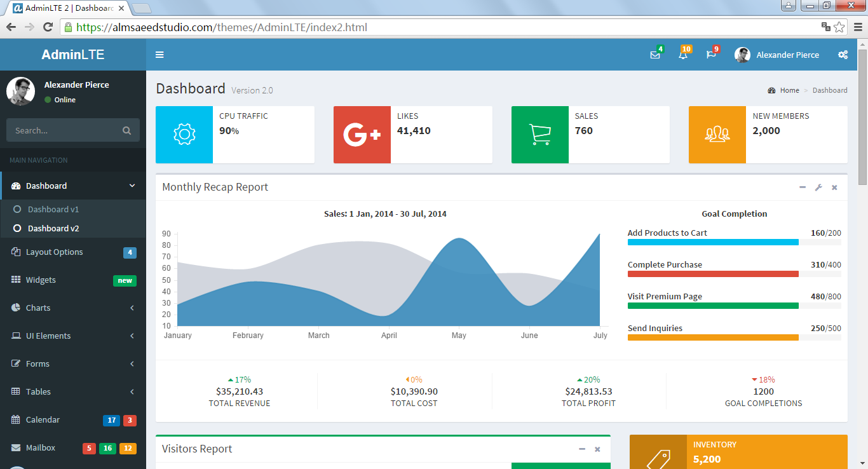Click the CPU Traffic gear icon box
This screenshot has height=469, width=868.
[184, 135]
